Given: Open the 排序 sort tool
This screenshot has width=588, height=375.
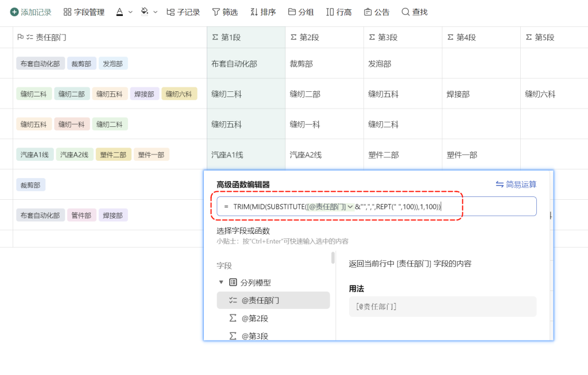Looking at the screenshot, I should pyautogui.click(x=263, y=12).
